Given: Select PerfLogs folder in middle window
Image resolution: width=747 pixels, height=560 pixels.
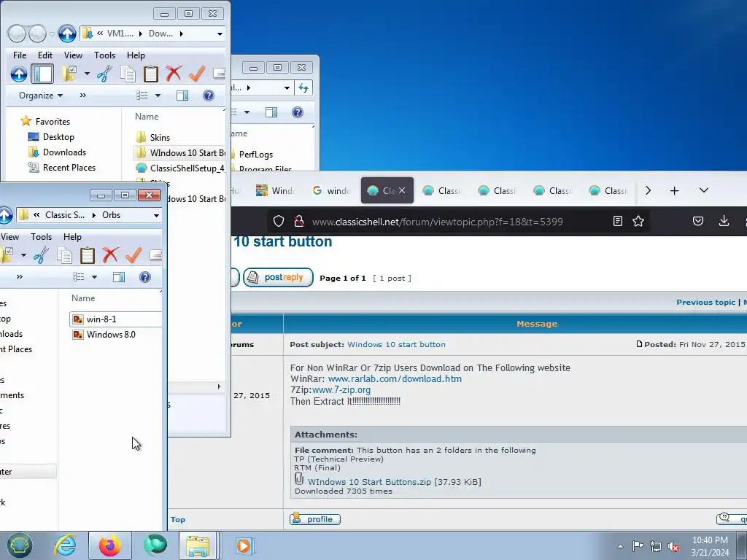Looking at the screenshot, I should tap(255, 155).
